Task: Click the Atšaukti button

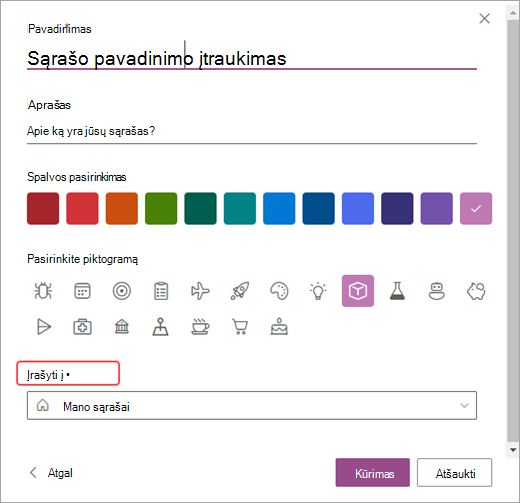Action: point(454,472)
